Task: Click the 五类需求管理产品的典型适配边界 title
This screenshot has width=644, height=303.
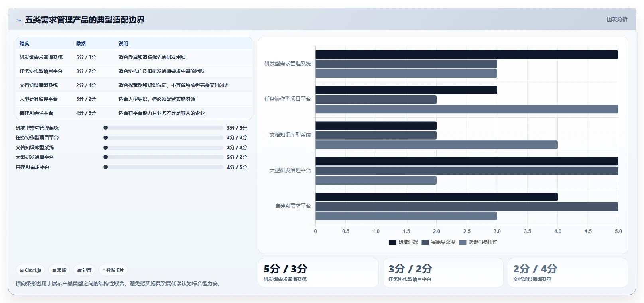Action: (x=85, y=20)
